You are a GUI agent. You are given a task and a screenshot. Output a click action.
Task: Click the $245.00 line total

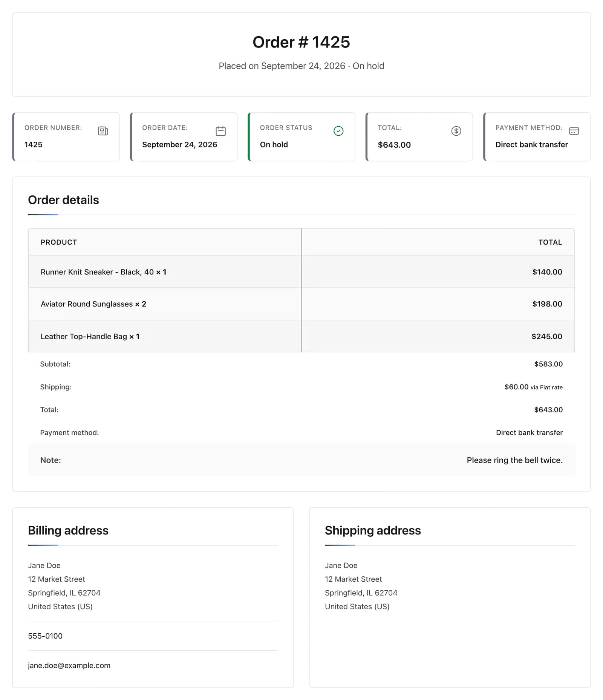pyautogui.click(x=547, y=336)
